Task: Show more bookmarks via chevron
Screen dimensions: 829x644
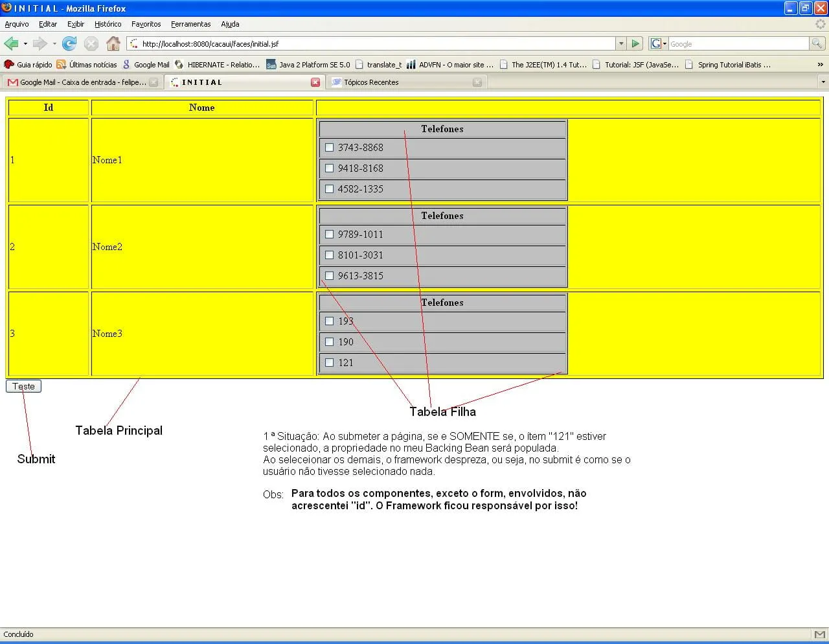Action: tap(820, 65)
